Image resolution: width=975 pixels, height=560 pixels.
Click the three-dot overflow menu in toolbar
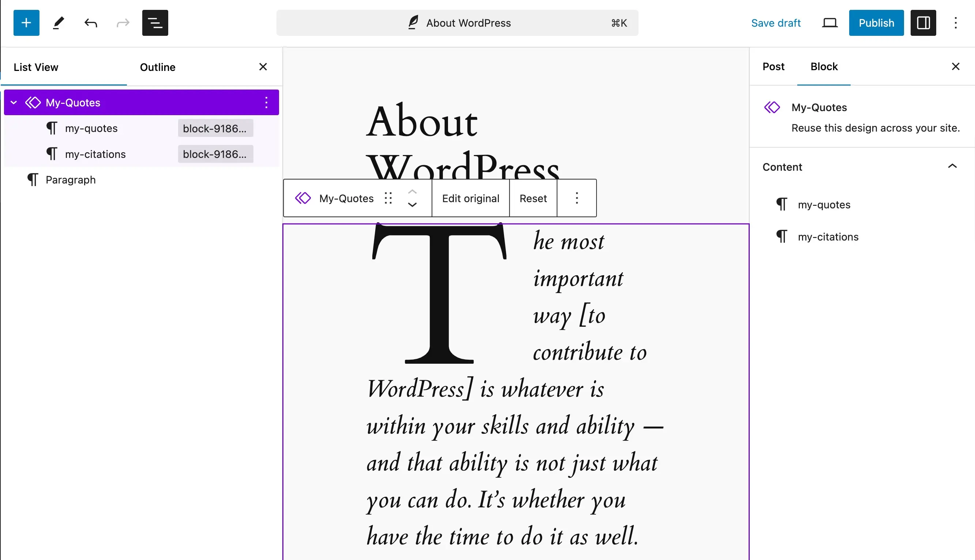576,198
